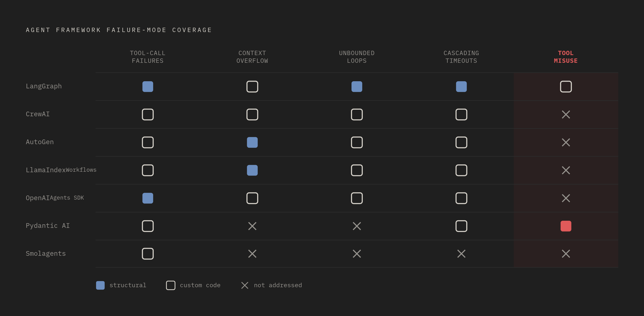
Task: Click the Tool-Call Failures column header
Action: 148,57
